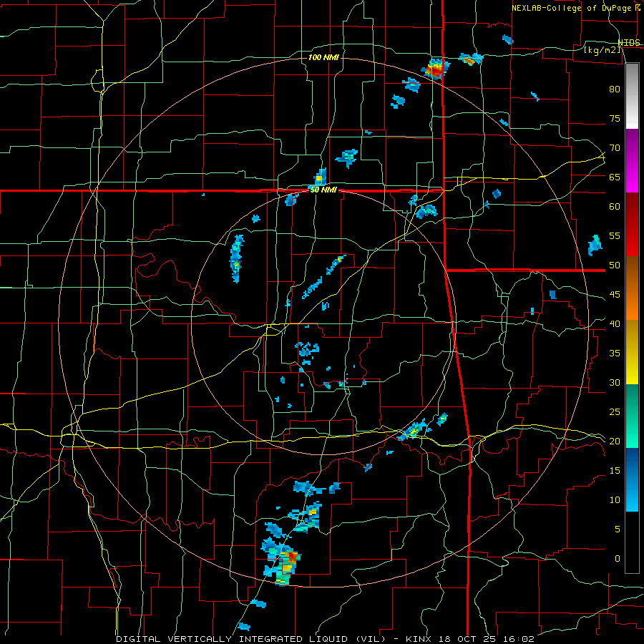Pick the red segment of color bar
The height and width of the screenshot is (644, 644).
point(632,225)
